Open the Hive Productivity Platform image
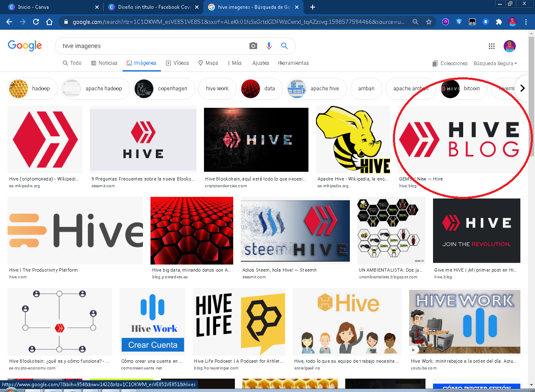The image size is (535, 392). 75,231
